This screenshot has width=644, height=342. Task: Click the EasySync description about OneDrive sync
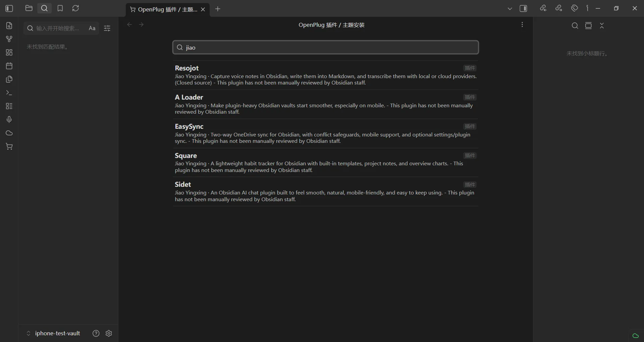click(x=323, y=138)
